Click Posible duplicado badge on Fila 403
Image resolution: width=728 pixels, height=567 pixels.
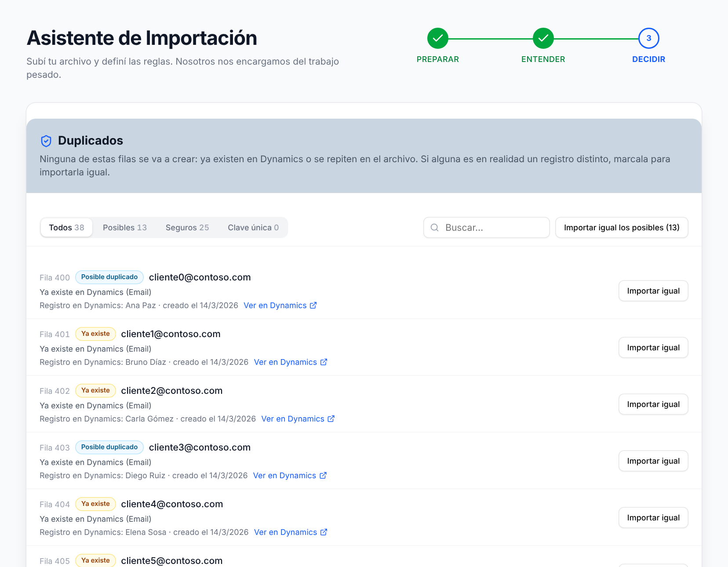pos(109,447)
